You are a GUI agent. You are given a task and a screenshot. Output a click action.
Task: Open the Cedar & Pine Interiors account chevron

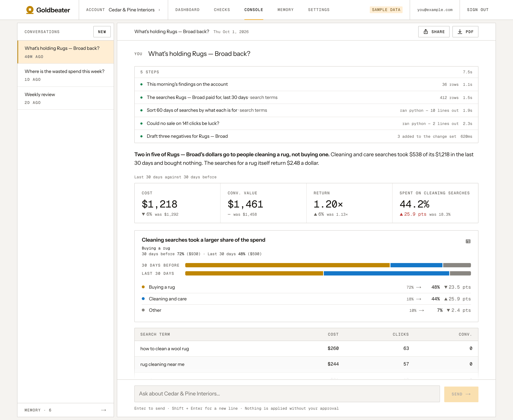pos(159,10)
